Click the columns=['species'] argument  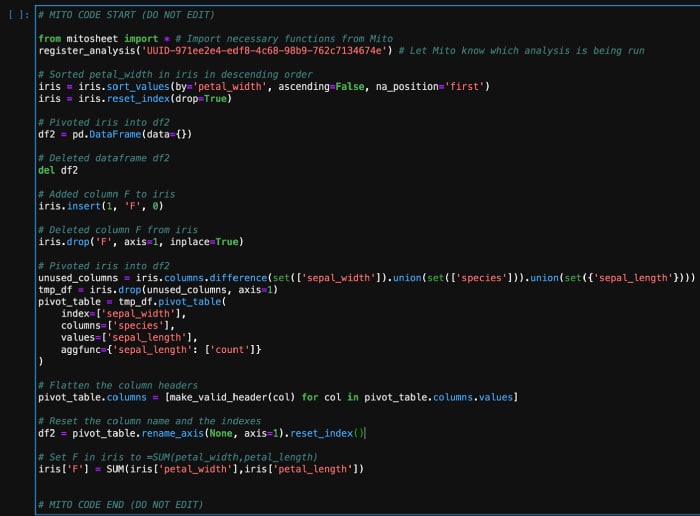pyautogui.click(x=118, y=325)
